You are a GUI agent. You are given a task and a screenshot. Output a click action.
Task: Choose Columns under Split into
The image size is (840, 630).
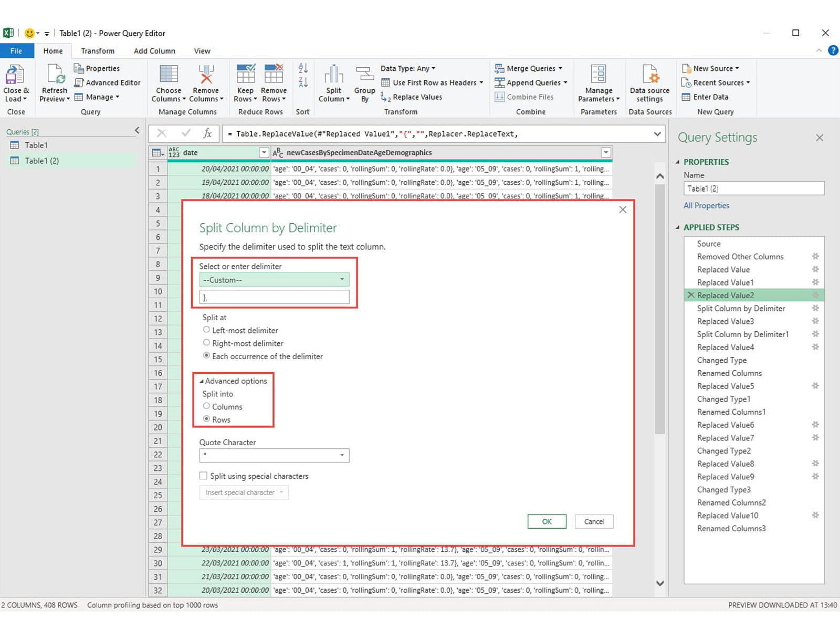[x=206, y=406]
